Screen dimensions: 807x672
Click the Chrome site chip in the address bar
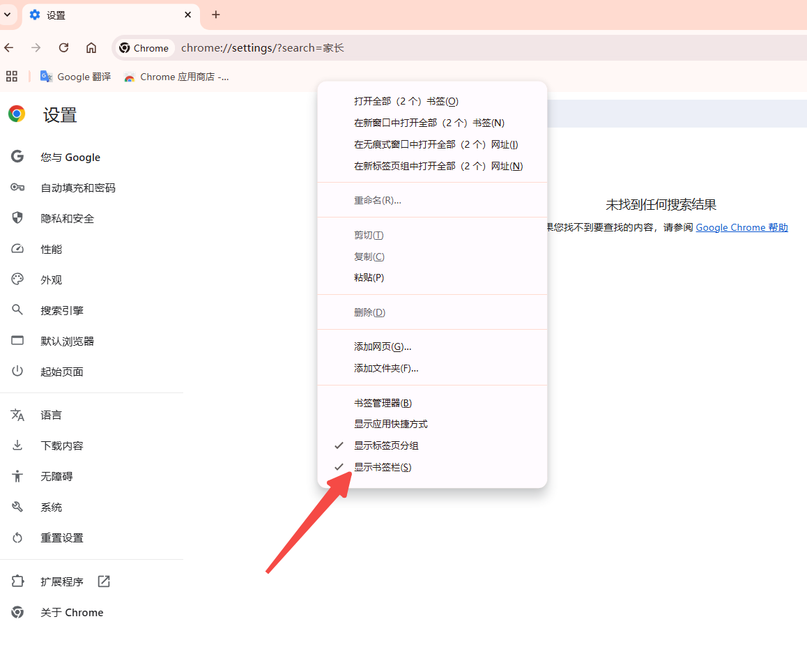tap(144, 48)
